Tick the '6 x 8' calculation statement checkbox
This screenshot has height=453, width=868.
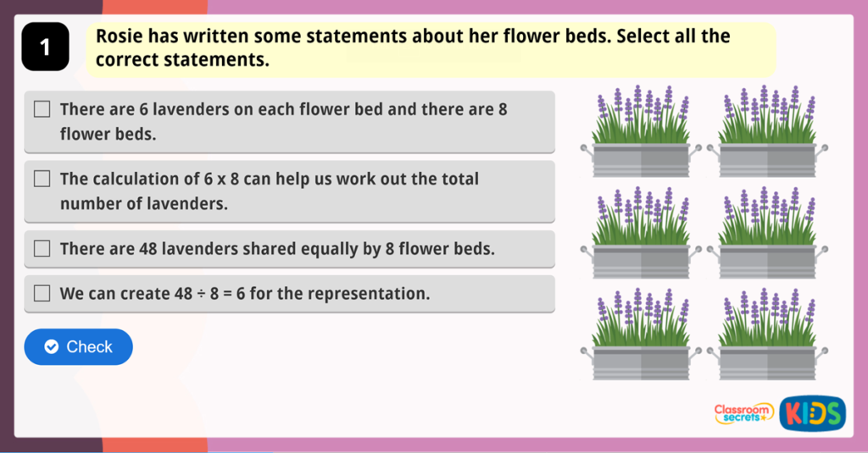42,179
